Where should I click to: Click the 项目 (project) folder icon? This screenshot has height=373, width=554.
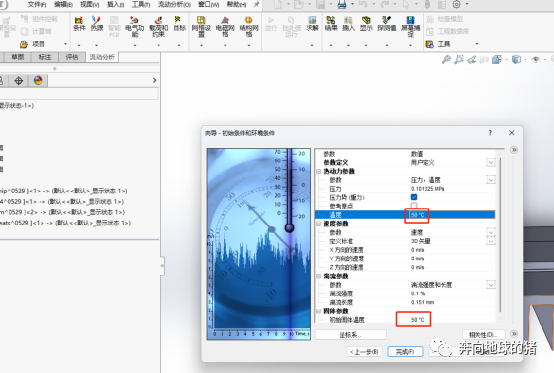click(x=24, y=44)
